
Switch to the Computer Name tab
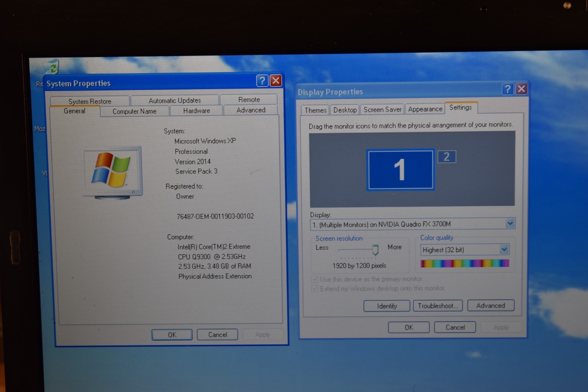[135, 111]
